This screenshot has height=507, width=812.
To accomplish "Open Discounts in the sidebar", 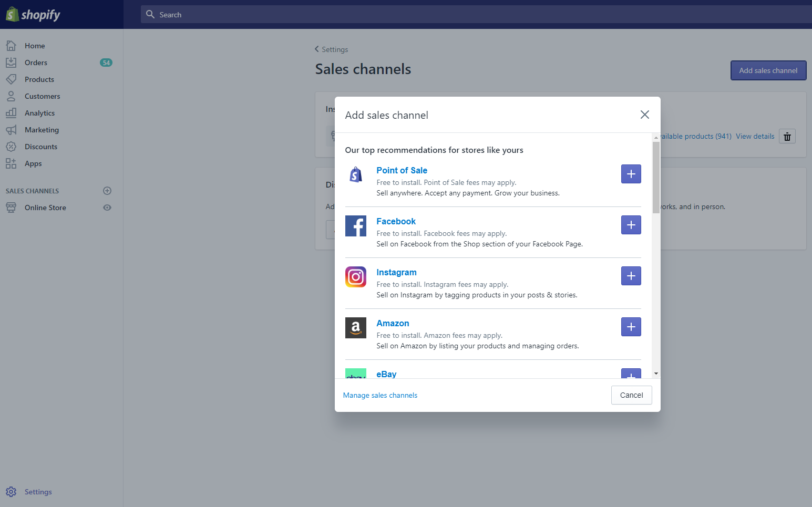I will pyautogui.click(x=41, y=147).
